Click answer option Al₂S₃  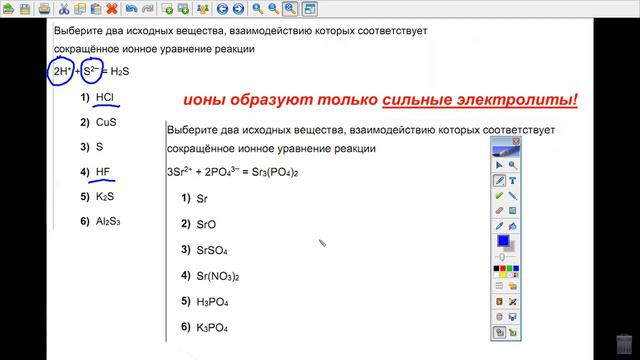coord(108,222)
